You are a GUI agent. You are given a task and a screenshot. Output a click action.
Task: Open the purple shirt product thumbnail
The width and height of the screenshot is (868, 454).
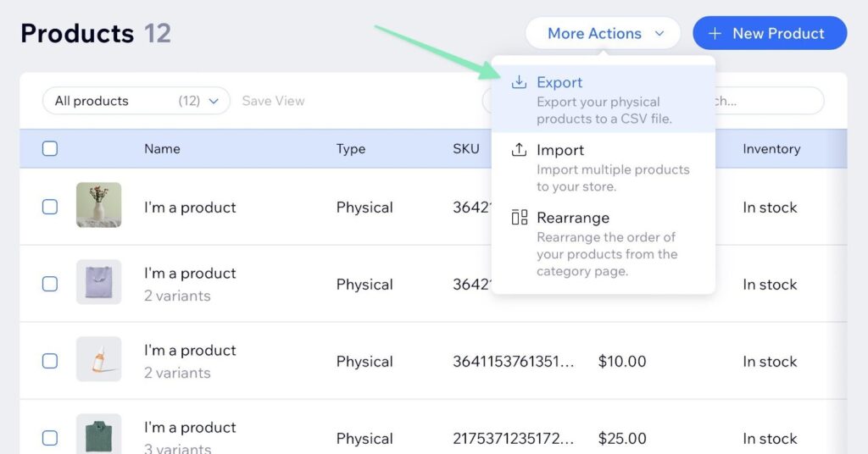98,282
